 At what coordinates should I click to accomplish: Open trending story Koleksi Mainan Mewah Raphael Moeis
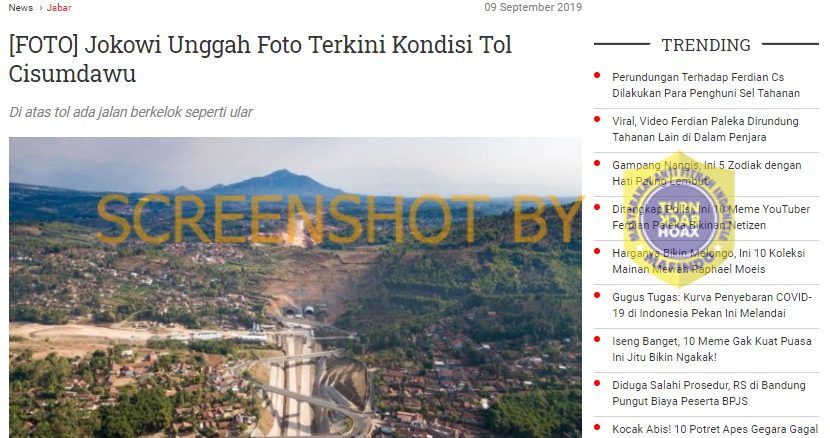tap(708, 261)
